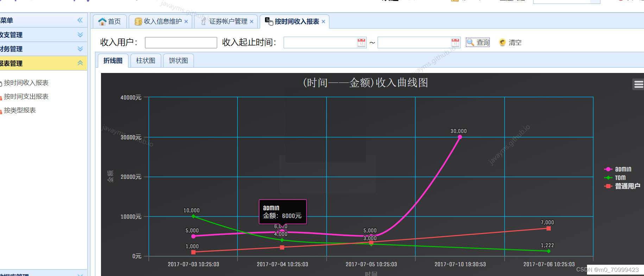644x276 pixels.
Task: Toggle the 普通用户 series in legend
Action: click(x=622, y=186)
